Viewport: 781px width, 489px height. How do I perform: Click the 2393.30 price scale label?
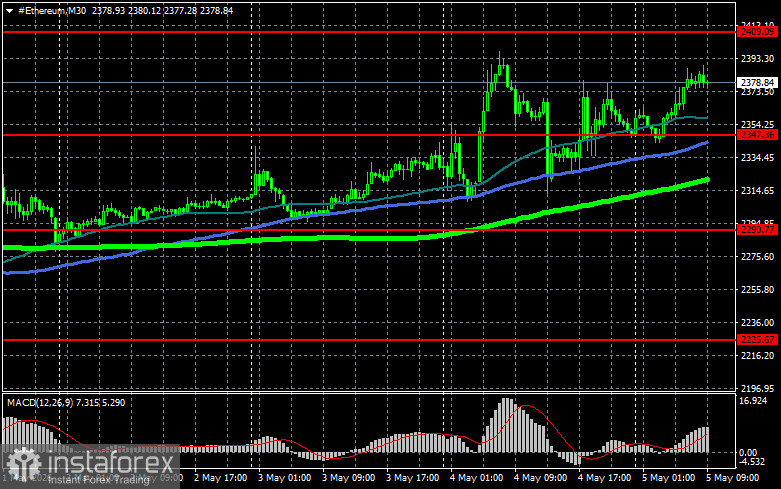pos(757,59)
